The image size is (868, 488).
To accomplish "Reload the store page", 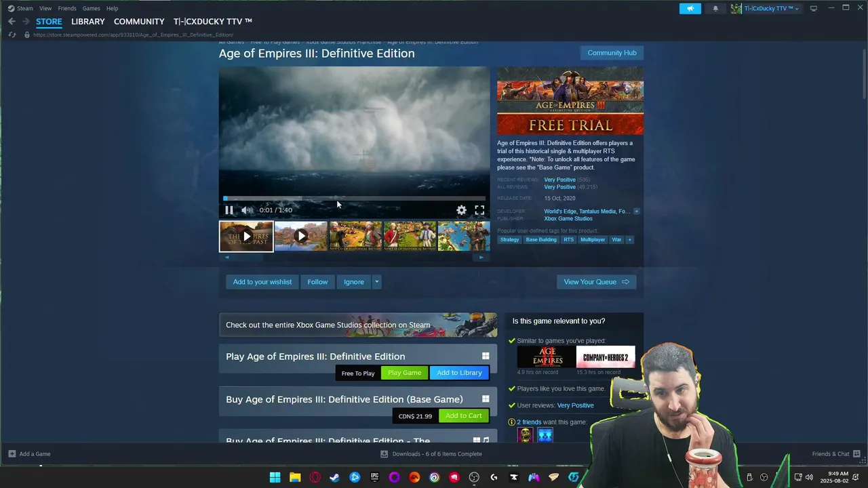I will point(12,35).
